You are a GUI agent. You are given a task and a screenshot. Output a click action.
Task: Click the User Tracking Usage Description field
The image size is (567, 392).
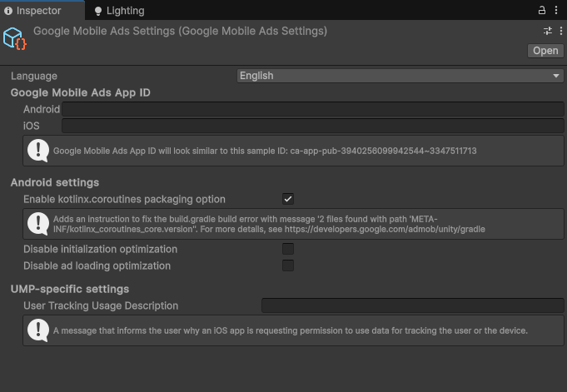point(413,305)
